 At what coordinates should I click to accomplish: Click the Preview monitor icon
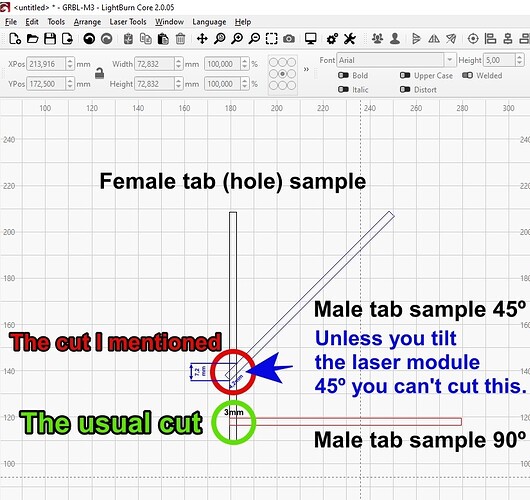coord(311,39)
